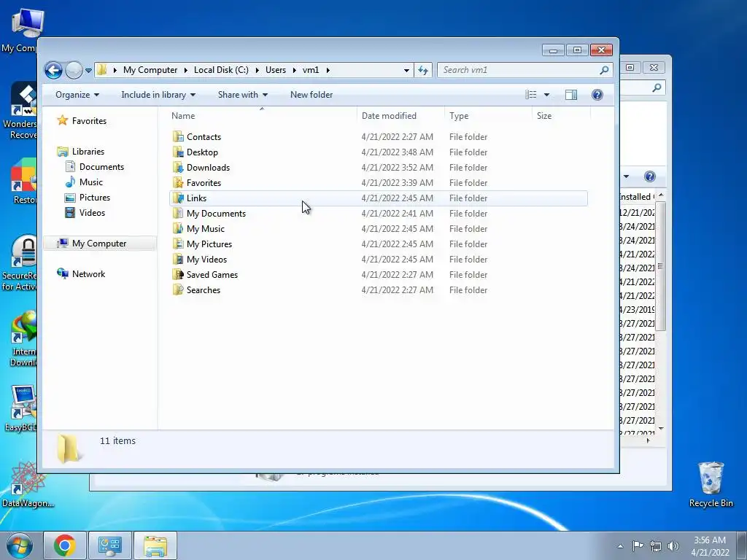This screenshot has height=560, width=747.
Task: Open Chrome from the taskbar
Action: (65, 545)
